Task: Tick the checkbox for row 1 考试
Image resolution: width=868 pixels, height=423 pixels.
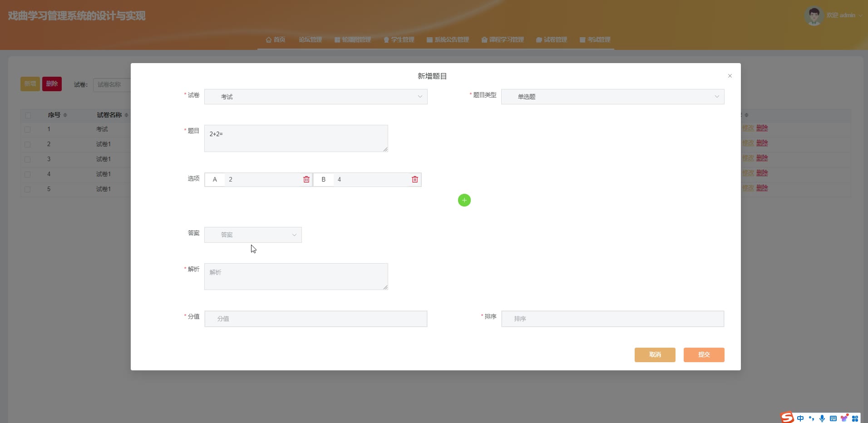Action: pyautogui.click(x=28, y=129)
